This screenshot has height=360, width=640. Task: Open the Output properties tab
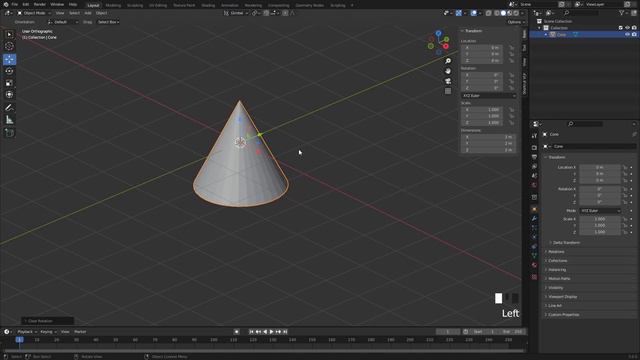(x=534, y=157)
